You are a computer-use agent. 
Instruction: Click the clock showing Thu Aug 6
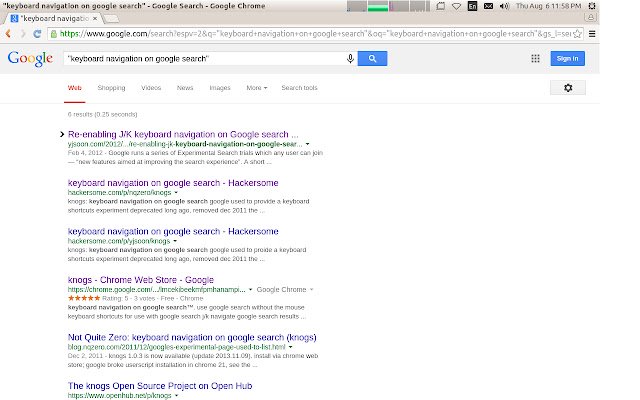548,6
